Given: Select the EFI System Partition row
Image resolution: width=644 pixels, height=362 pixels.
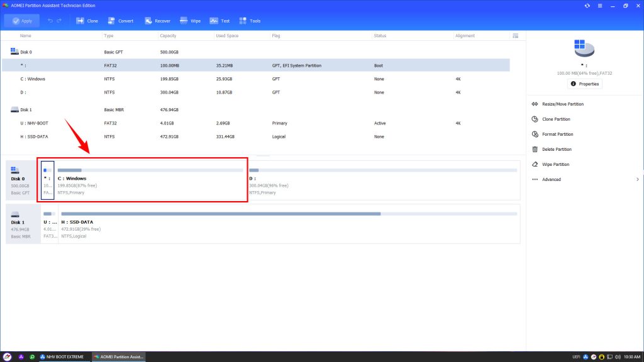Looking at the screenshot, I should [256, 65].
